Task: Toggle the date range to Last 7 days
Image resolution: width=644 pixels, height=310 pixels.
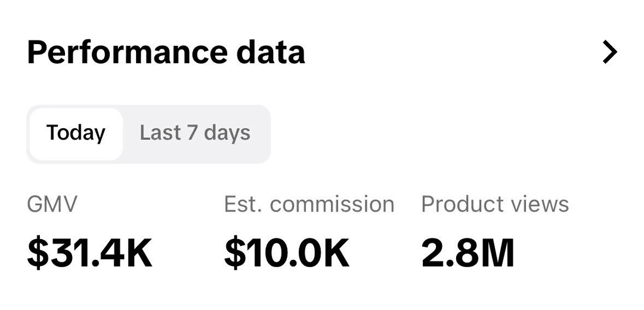Action: coord(195,133)
